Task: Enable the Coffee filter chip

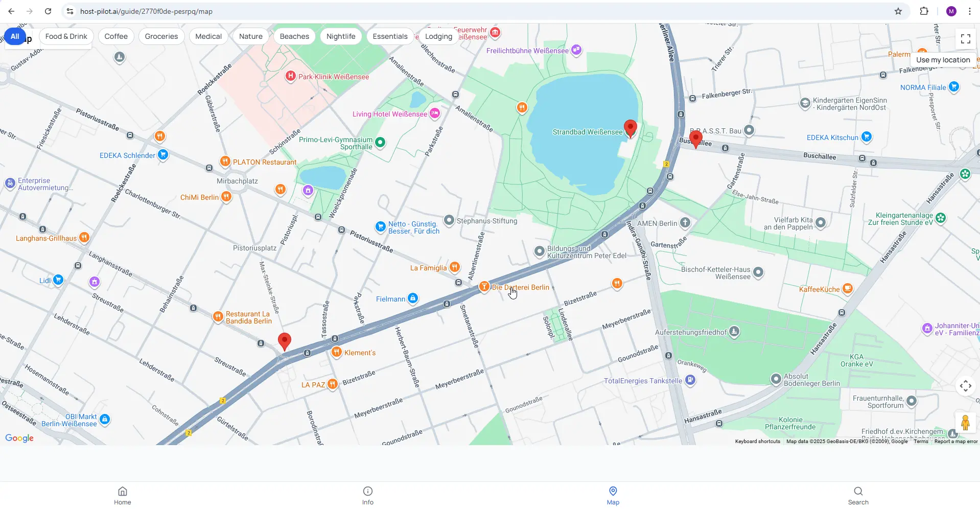Action: [x=116, y=36]
